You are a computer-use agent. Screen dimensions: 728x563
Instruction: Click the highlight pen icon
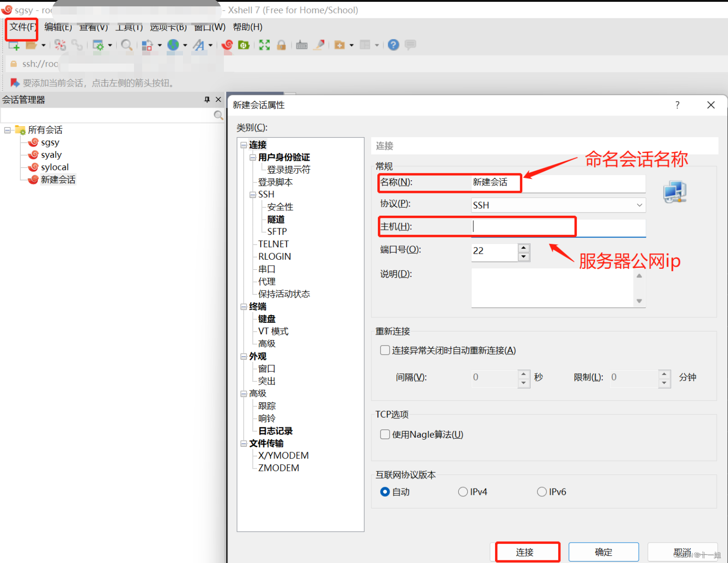tap(320, 44)
